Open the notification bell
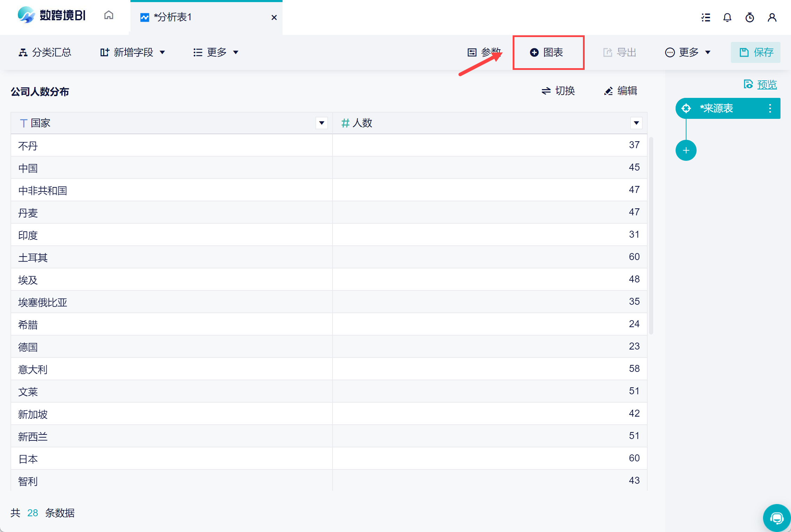This screenshot has width=791, height=532. pyautogui.click(x=727, y=17)
